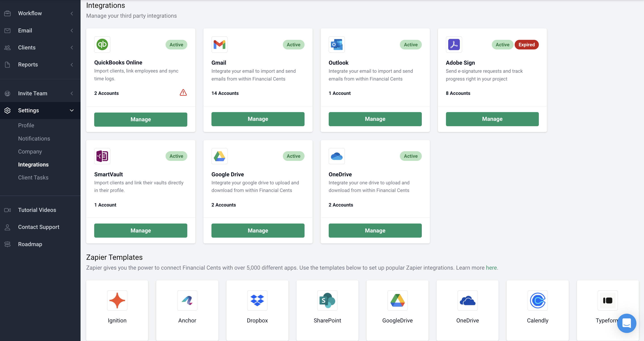Click the Contact Support label
This screenshot has height=341, width=644.
[39, 227]
